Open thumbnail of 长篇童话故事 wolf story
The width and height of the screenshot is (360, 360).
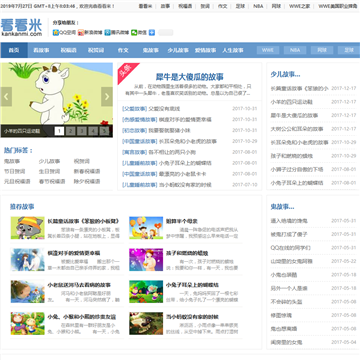[x=27, y=228]
